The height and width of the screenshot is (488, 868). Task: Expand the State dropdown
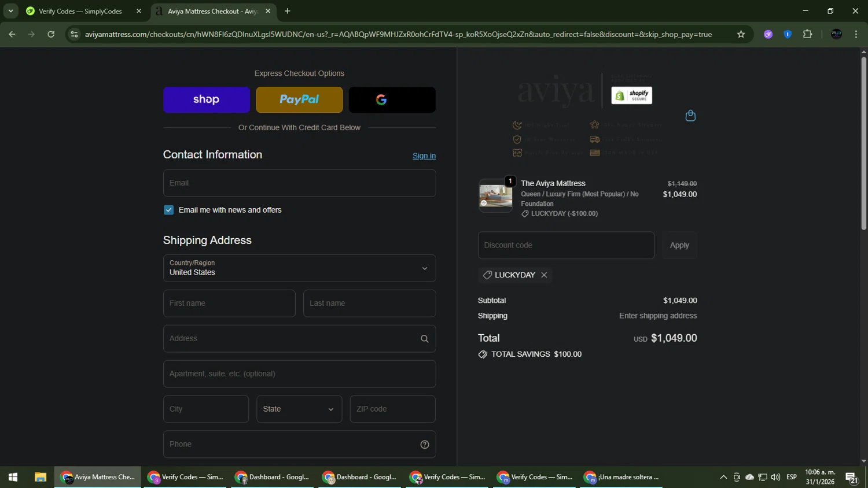click(x=299, y=409)
